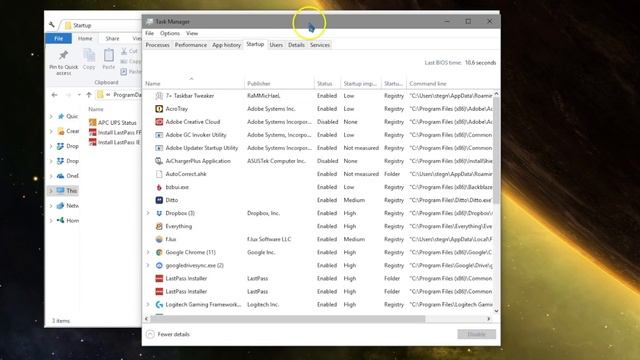Click the ACChargerPlus Application icon
Viewport: 640px width, 360px height.
[x=159, y=161]
